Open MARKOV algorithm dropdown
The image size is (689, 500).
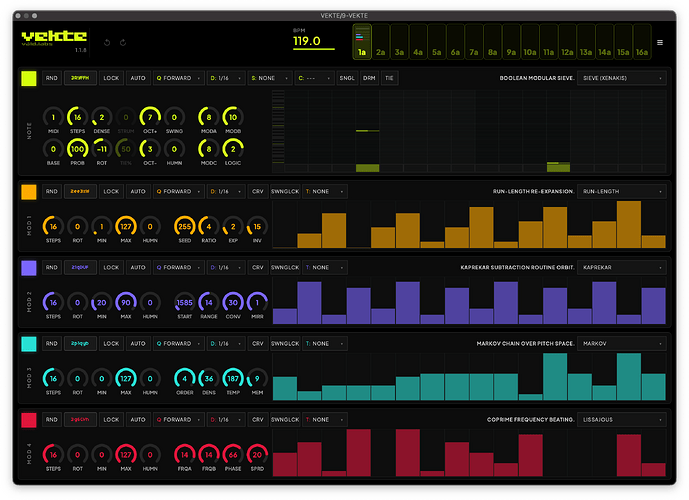(x=622, y=344)
